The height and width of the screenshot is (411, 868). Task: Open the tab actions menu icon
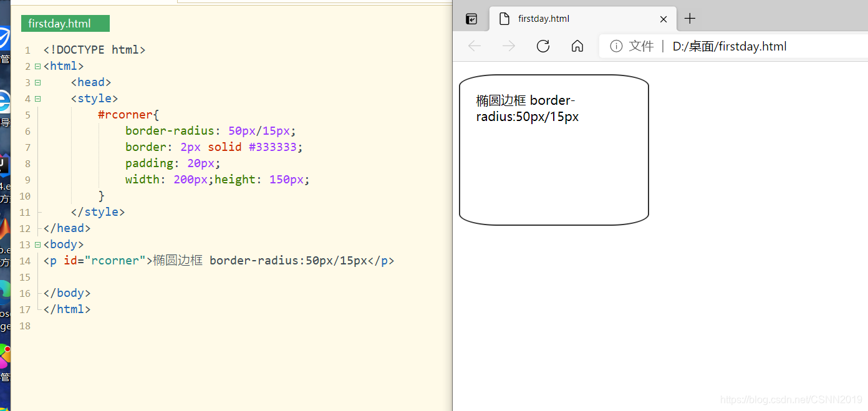click(x=472, y=19)
